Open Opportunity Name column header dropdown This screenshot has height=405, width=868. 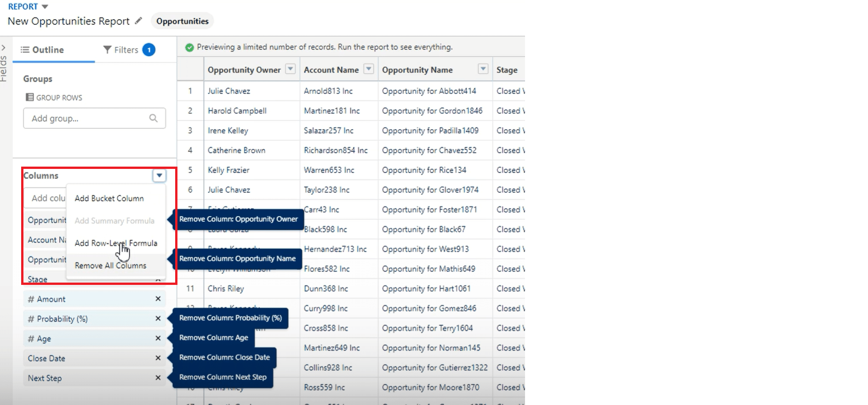[x=483, y=69]
